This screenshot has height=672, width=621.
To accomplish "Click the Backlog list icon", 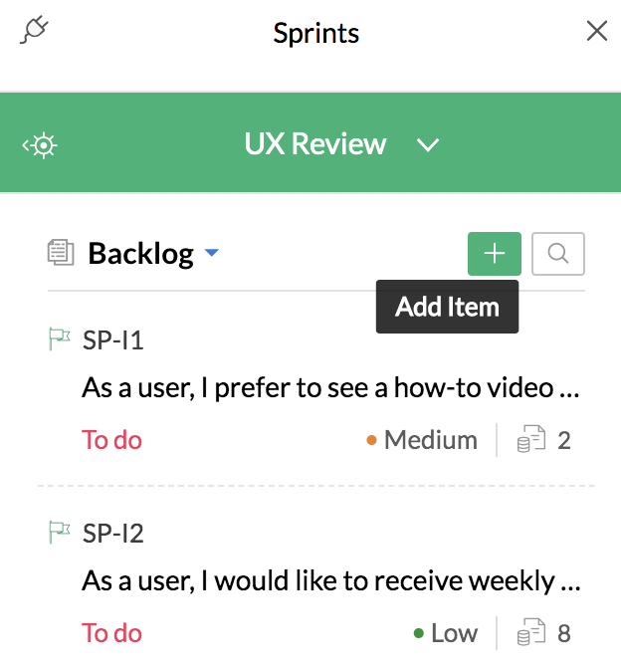I will click(61, 253).
